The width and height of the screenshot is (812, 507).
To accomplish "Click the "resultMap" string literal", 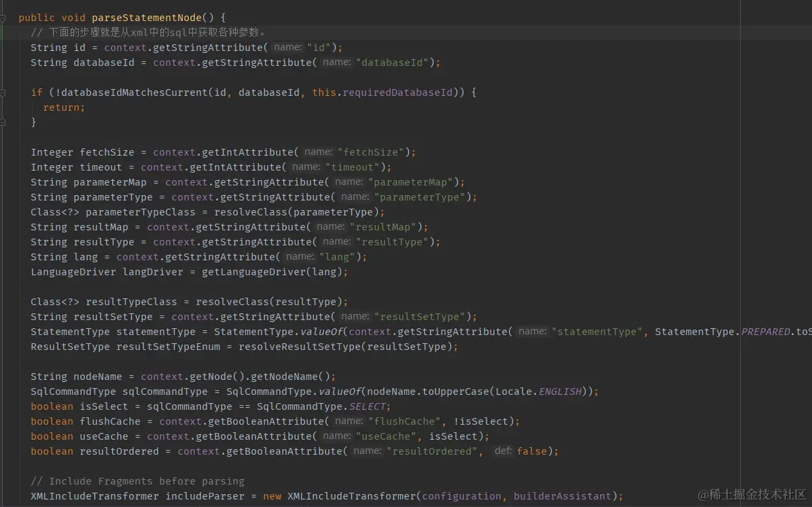I will (x=383, y=227).
